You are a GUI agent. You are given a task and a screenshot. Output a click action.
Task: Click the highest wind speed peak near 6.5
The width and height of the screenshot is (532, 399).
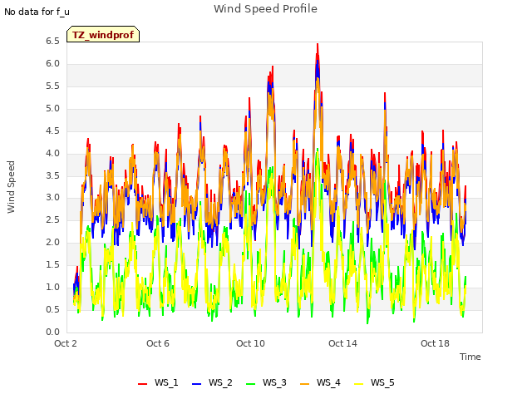318,44
